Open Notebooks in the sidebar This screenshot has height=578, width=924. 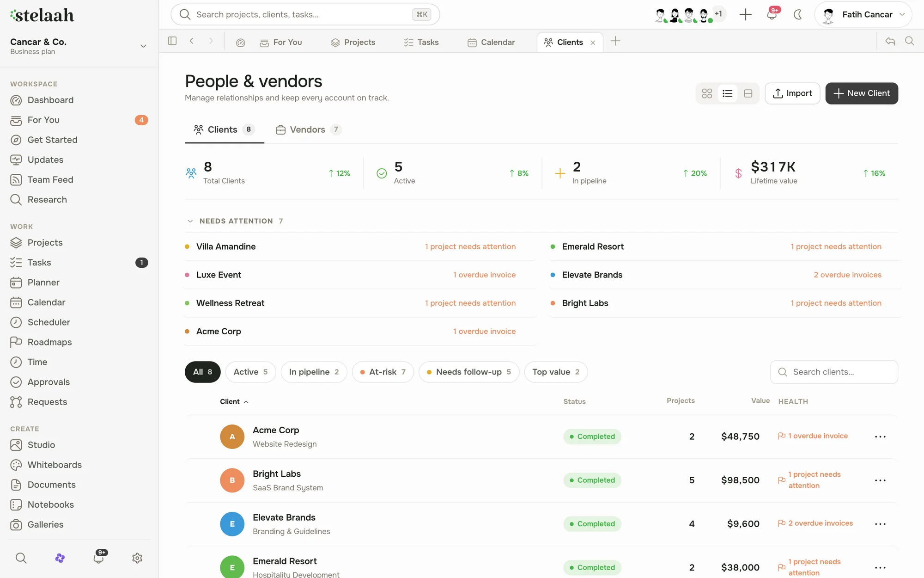tap(79, 504)
